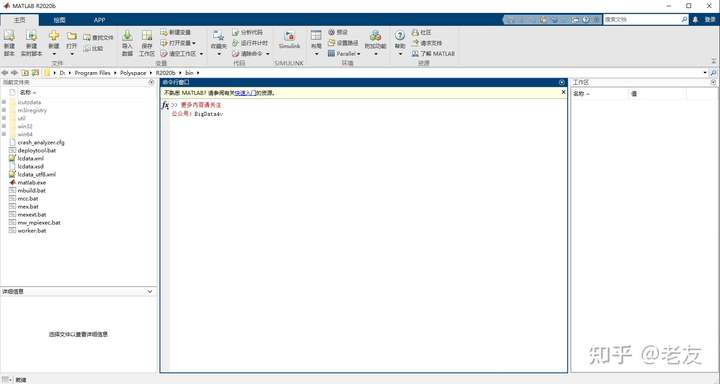Viewport: 720px width, 384px height.
Task: Create a new live script (新建实时脚本)
Action: click(31, 43)
